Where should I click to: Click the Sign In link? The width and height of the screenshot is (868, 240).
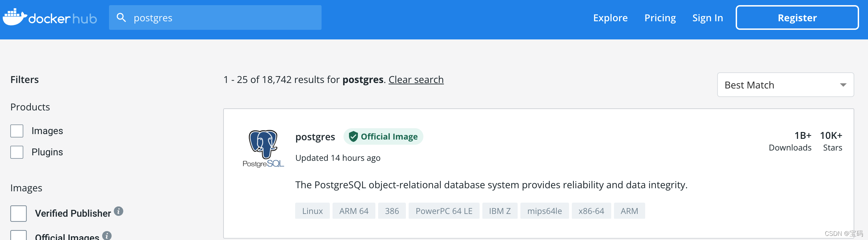[708, 18]
